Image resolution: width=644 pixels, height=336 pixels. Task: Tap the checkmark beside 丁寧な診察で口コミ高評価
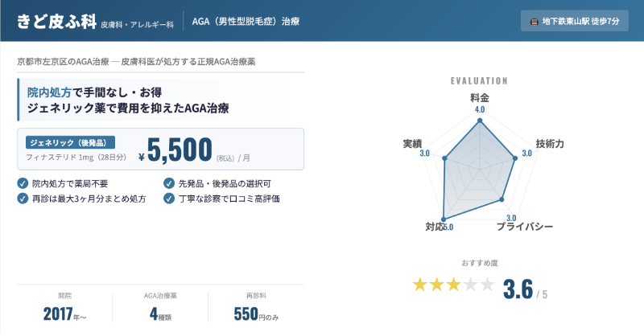(x=168, y=199)
